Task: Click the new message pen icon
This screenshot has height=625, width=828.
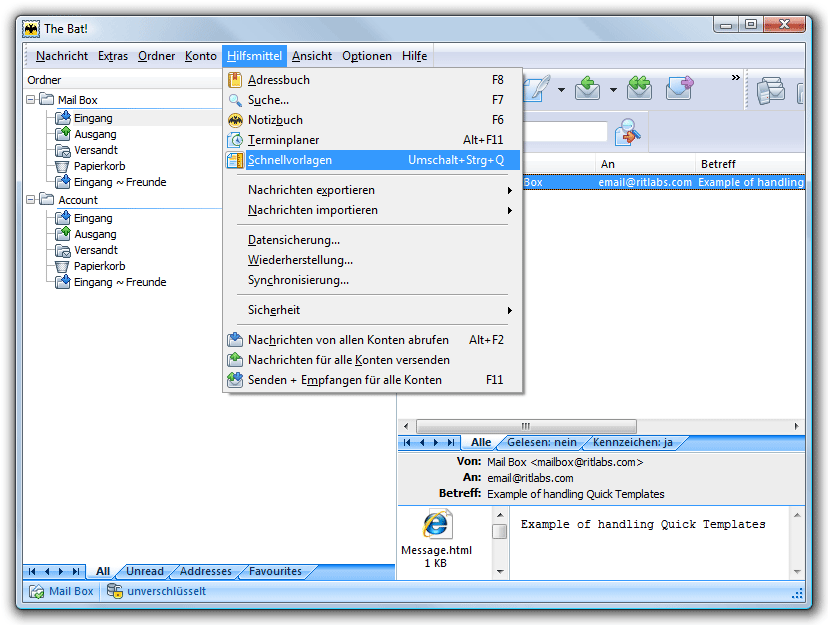Action: pos(538,88)
